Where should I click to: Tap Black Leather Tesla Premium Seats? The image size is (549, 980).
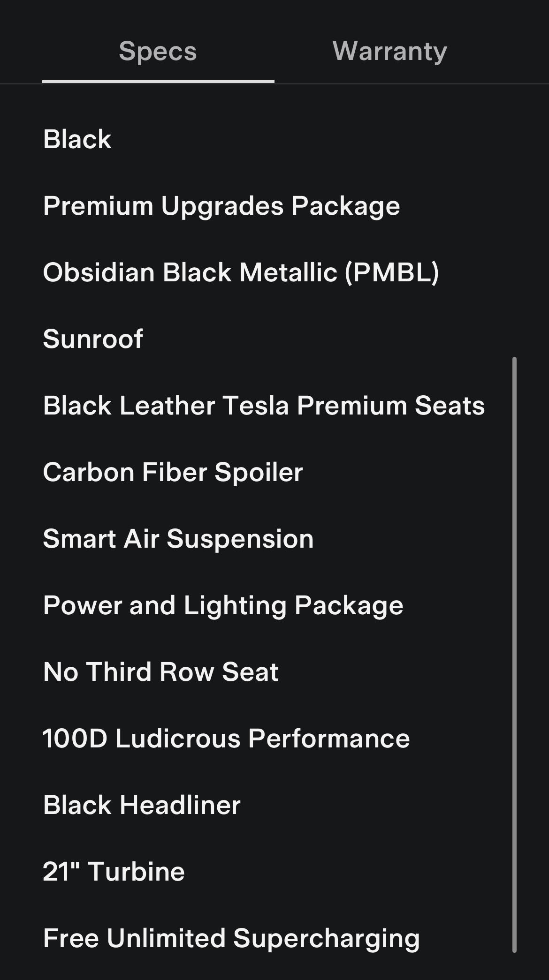point(264,406)
